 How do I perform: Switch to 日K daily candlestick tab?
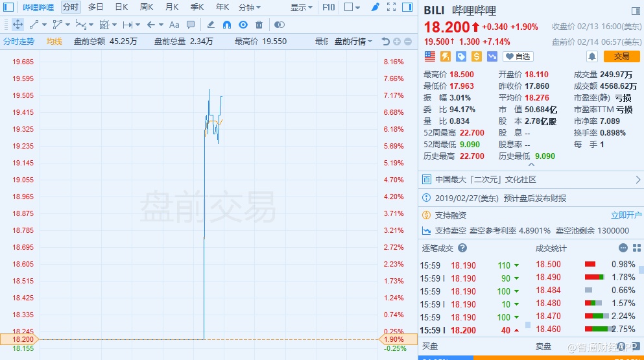point(121,7)
